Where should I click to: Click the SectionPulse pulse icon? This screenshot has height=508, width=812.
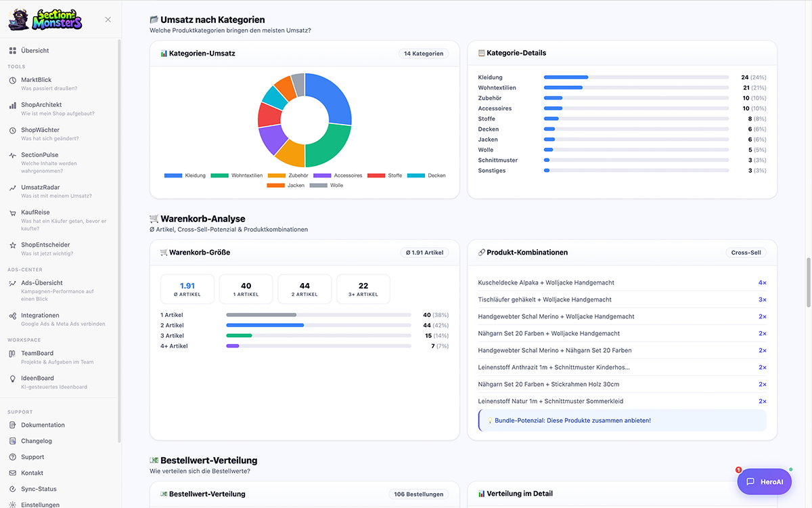pos(13,155)
